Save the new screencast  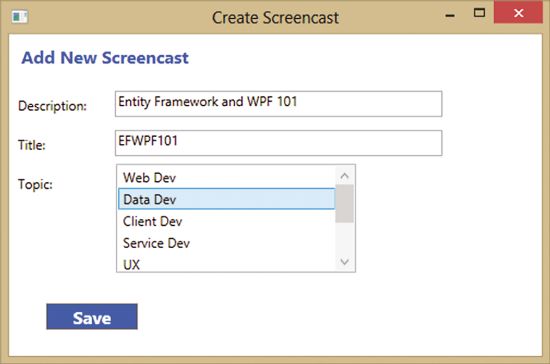92,317
